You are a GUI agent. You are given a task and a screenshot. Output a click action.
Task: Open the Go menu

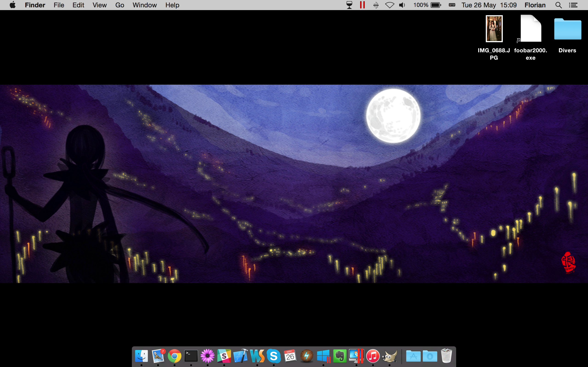(119, 5)
